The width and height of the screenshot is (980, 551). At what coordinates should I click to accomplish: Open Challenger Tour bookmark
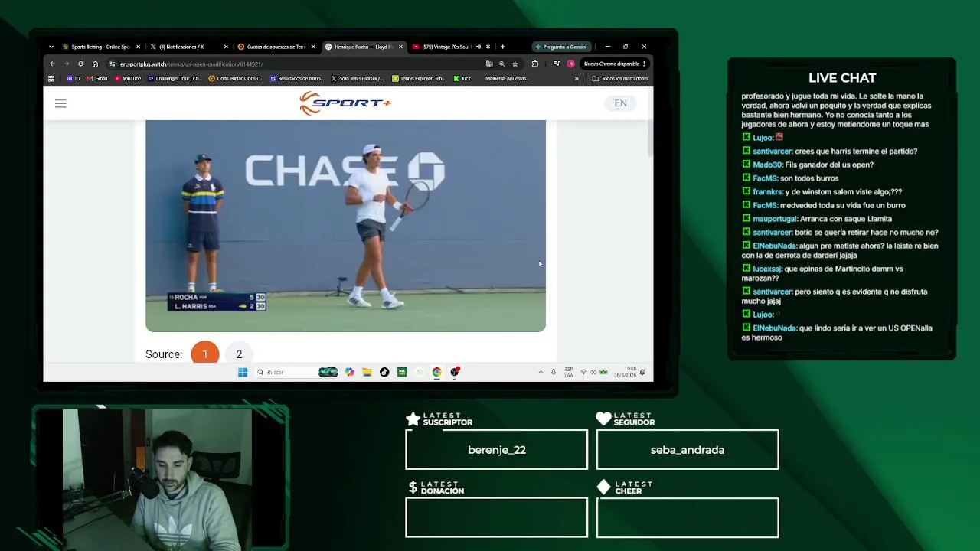(x=175, y=78)
